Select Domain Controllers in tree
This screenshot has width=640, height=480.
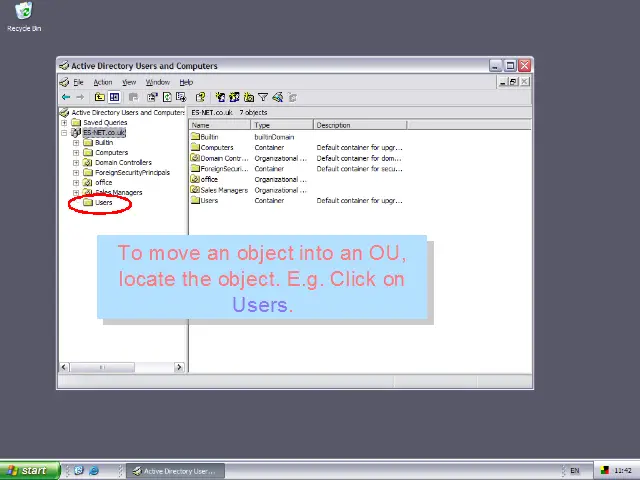[x=123, y=162]
